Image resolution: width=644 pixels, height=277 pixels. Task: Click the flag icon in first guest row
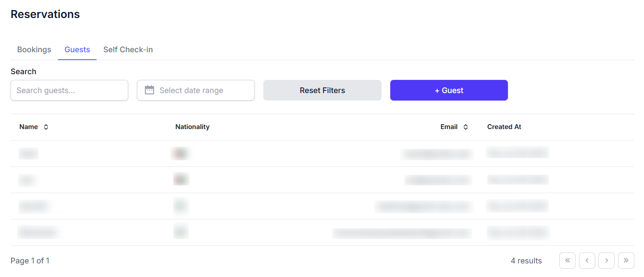click(180, 153)
